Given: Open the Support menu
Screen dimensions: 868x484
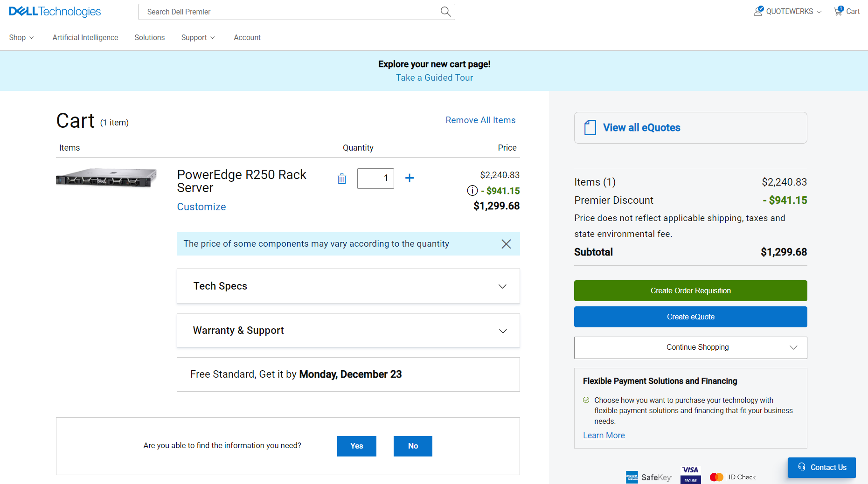Looking at the screenshot, I should [198, 37].
